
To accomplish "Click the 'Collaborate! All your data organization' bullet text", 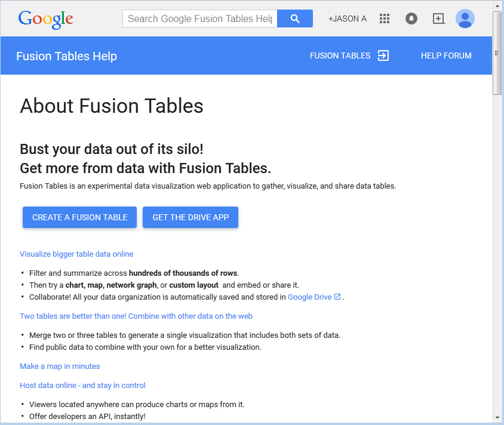I will [158, 297].
